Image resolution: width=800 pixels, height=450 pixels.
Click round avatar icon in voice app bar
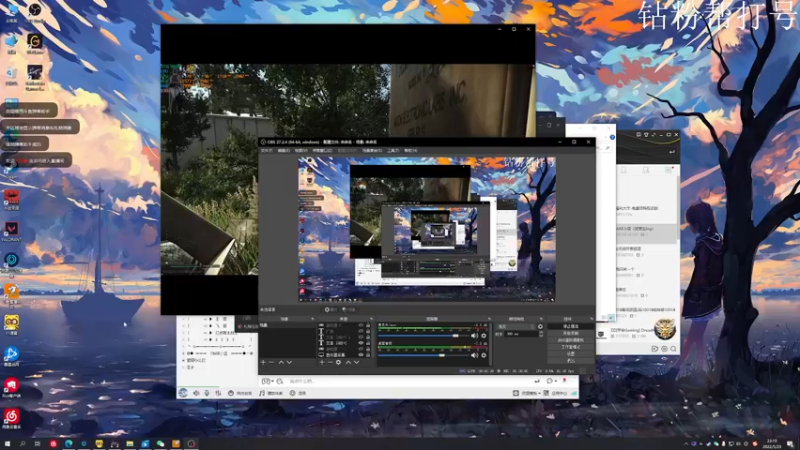pos(183,392)
